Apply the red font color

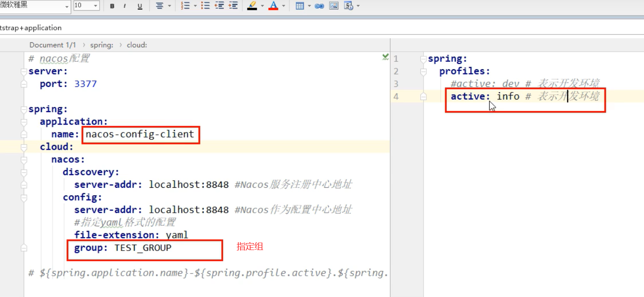(x=273, y=6)
